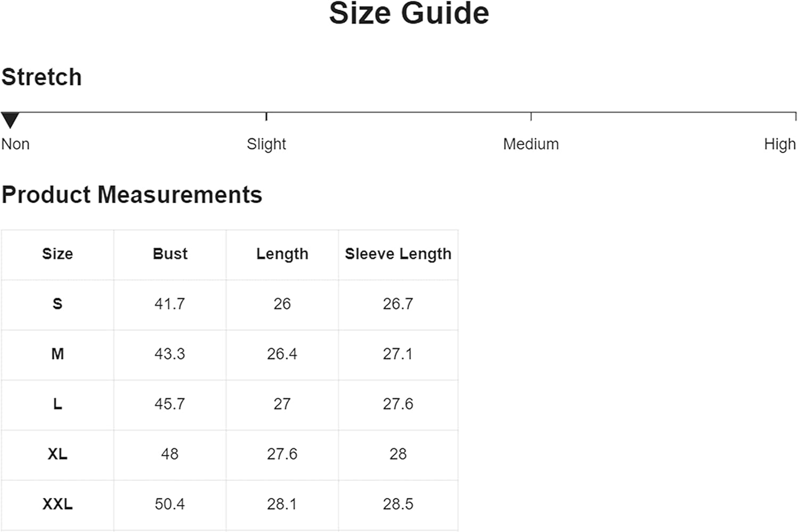Click the Slight stretch label
Screen dimensions: 798x532
coord(266,144)
